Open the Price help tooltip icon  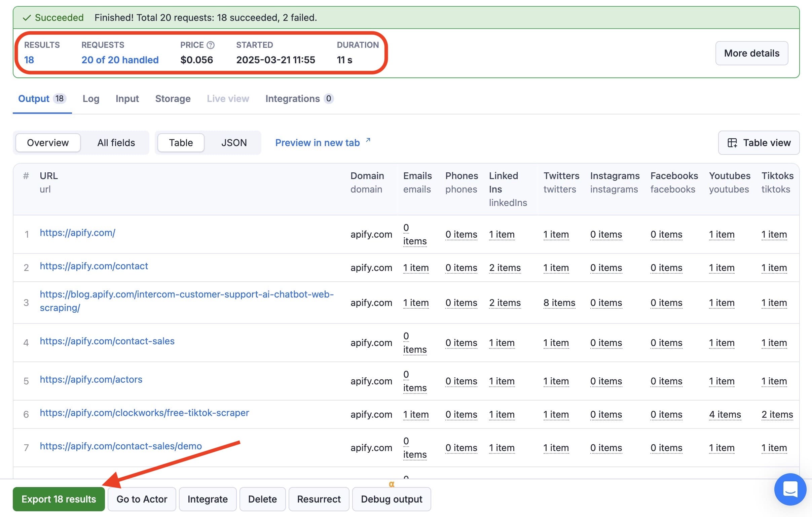tap(210, 45)
